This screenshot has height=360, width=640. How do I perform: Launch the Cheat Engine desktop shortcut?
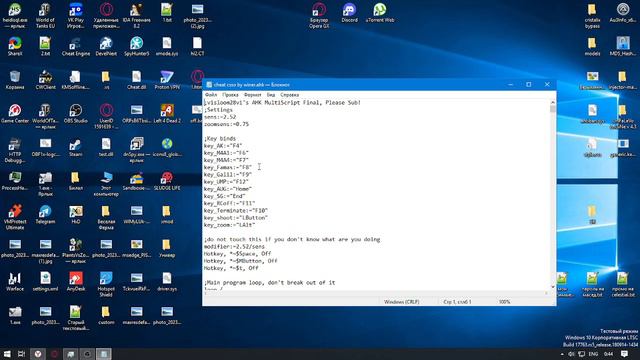coord(76,46)
